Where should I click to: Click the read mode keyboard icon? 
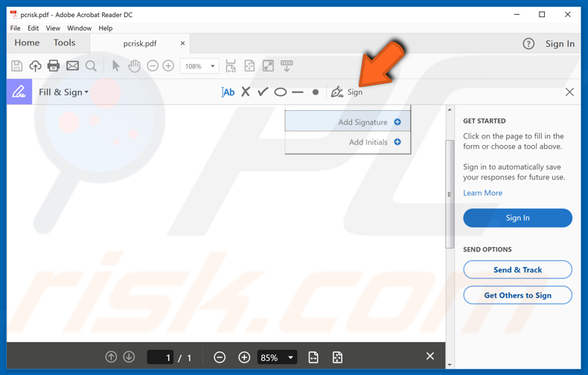point(287,66)
